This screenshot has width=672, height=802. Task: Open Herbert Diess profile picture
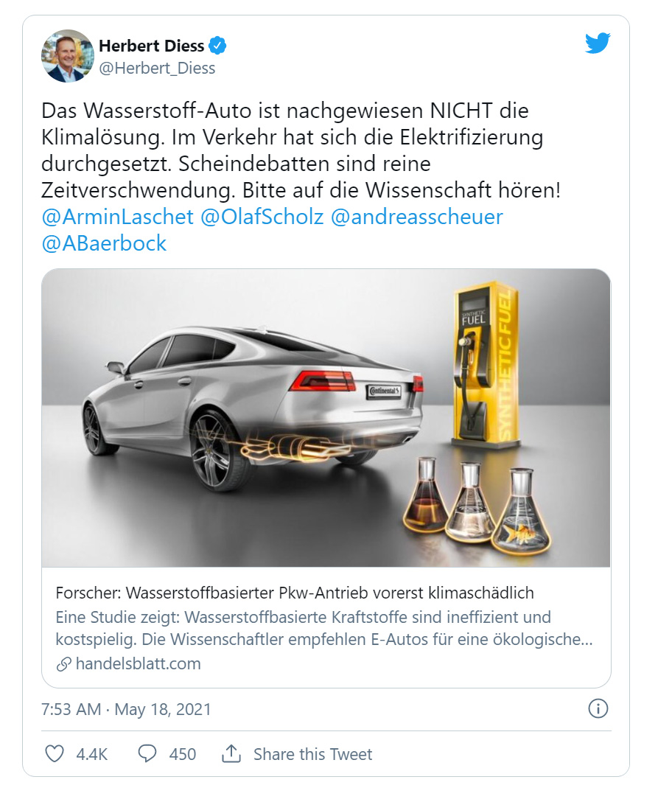[x=68, y=56]
